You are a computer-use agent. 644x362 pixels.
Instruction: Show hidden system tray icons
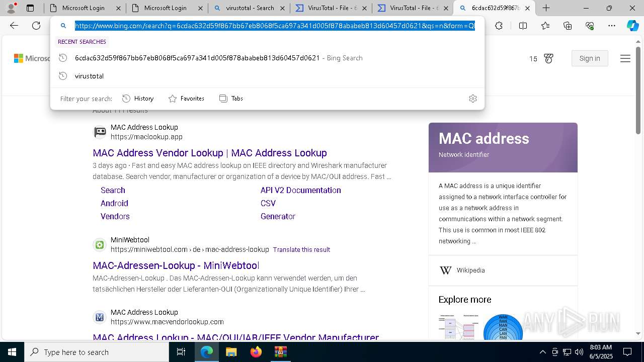tap(542, 352)
